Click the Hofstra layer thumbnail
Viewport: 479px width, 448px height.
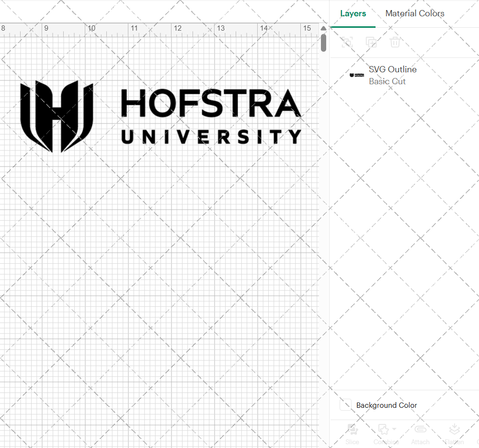point(356,75)
